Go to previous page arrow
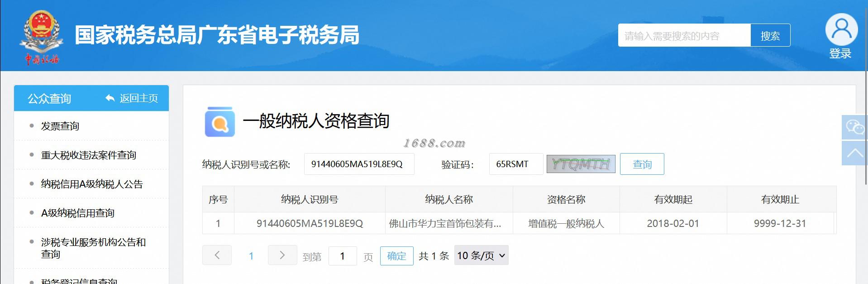The image size is (868, 284). (217, 255)
